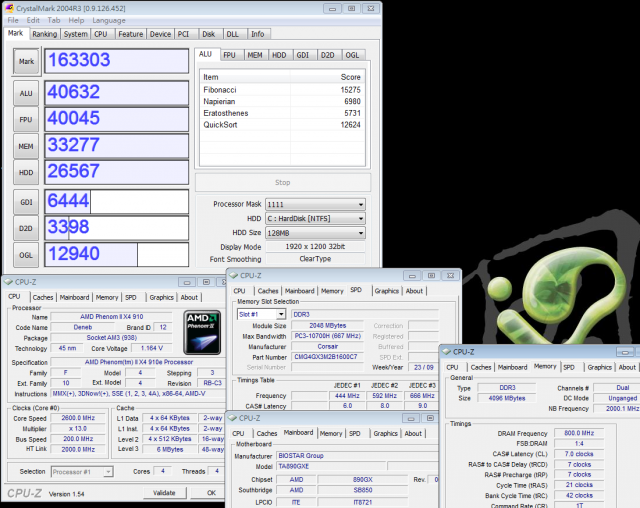Image resolution: width=640 pixels, height=508 pixels.
Task: Click the CPU-Z icon of the processor window
Action: (x=8, y=282)
